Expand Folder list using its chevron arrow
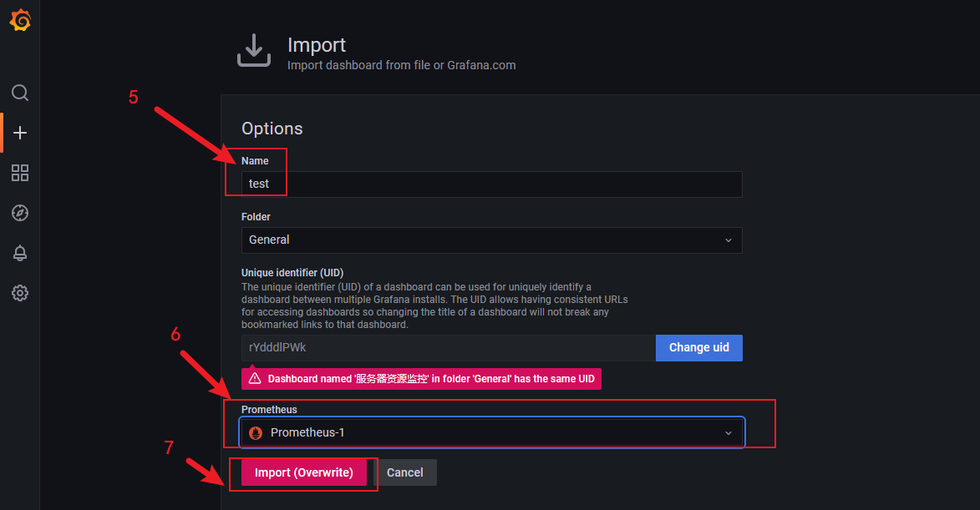The height and width of the screenshot is (510, 980). 728,240
